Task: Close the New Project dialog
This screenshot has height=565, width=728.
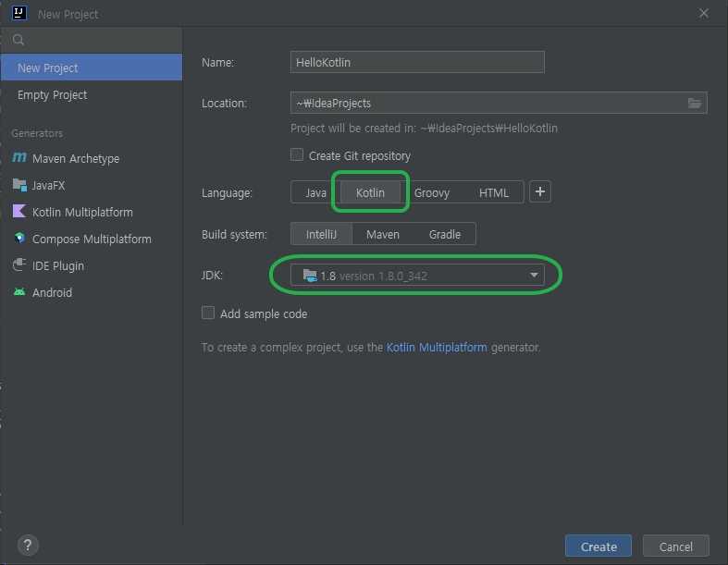Action: tap(704, 13)
